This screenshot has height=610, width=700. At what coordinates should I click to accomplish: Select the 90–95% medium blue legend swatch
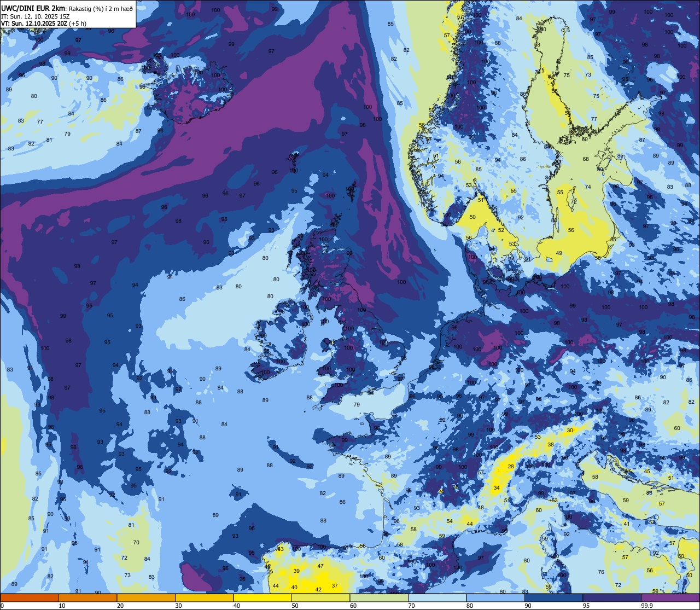coord(553,597)
